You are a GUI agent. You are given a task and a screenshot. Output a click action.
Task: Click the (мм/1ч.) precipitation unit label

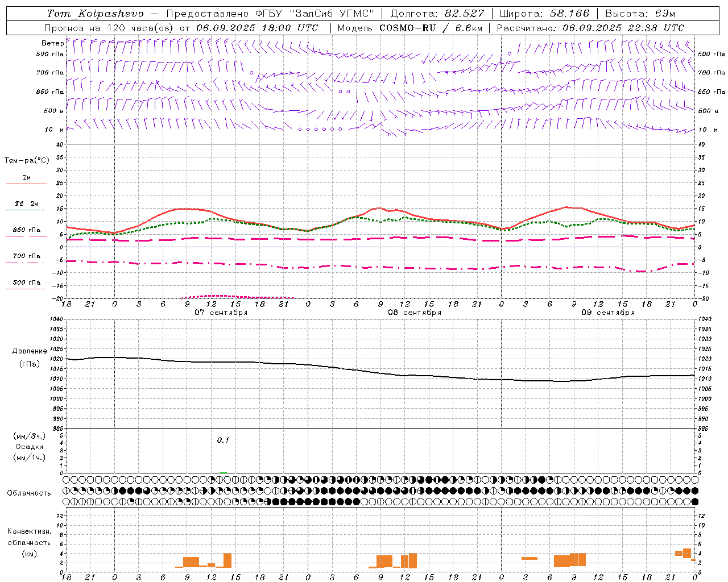click(30, 458)
